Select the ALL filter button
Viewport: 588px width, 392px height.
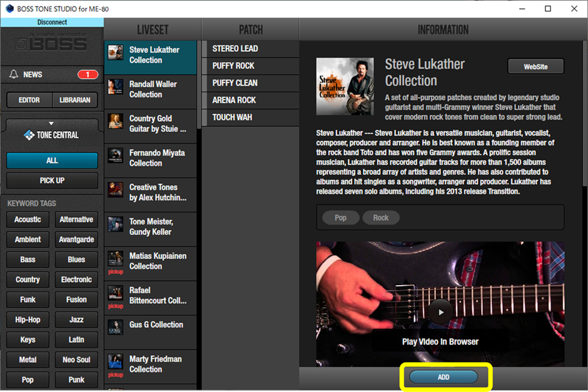click(52, 161)
